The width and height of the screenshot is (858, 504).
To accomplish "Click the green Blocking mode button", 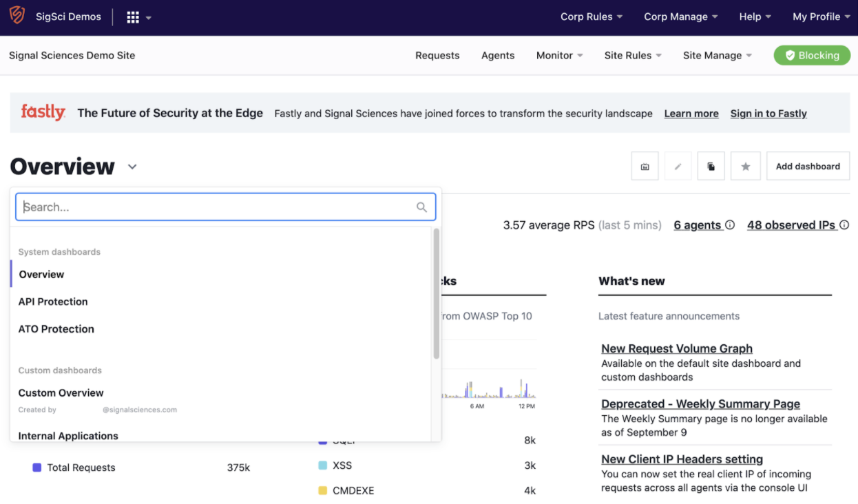I will point(812,56).
